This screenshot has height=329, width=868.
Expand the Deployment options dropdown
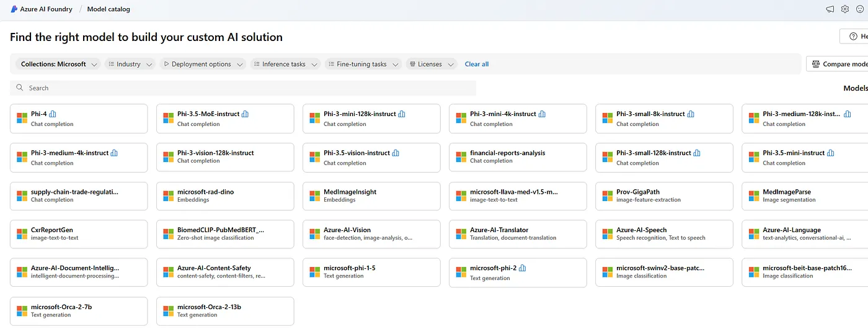[203, 64]
